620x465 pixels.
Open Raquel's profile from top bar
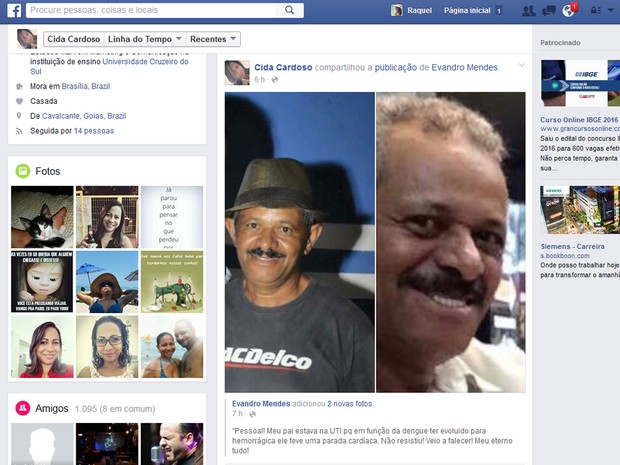412,10
